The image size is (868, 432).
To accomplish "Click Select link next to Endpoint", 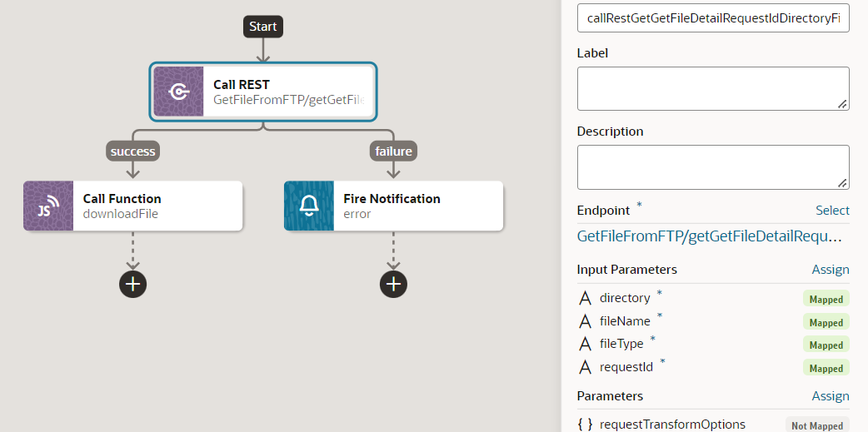I will pyautogui.click(x=832, y=211).
